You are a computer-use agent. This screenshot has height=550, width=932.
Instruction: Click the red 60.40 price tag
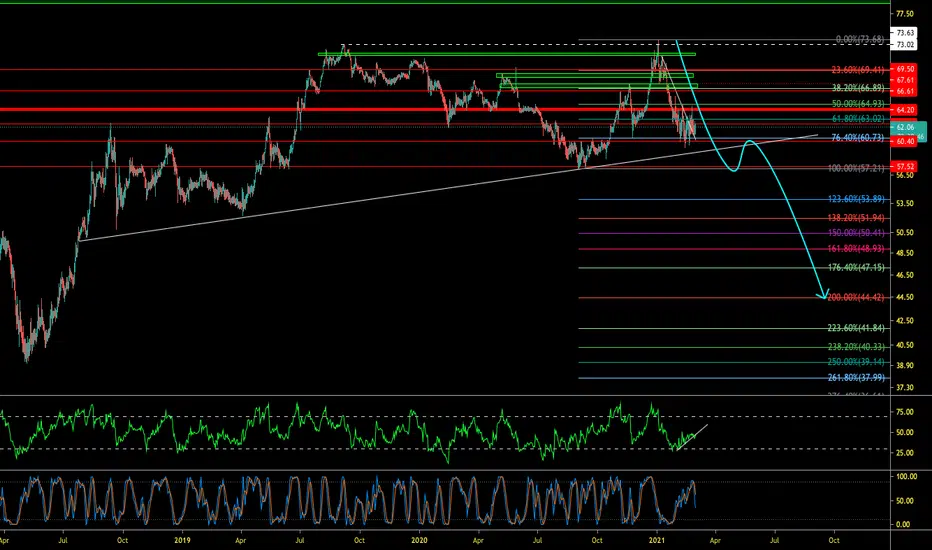903,142
